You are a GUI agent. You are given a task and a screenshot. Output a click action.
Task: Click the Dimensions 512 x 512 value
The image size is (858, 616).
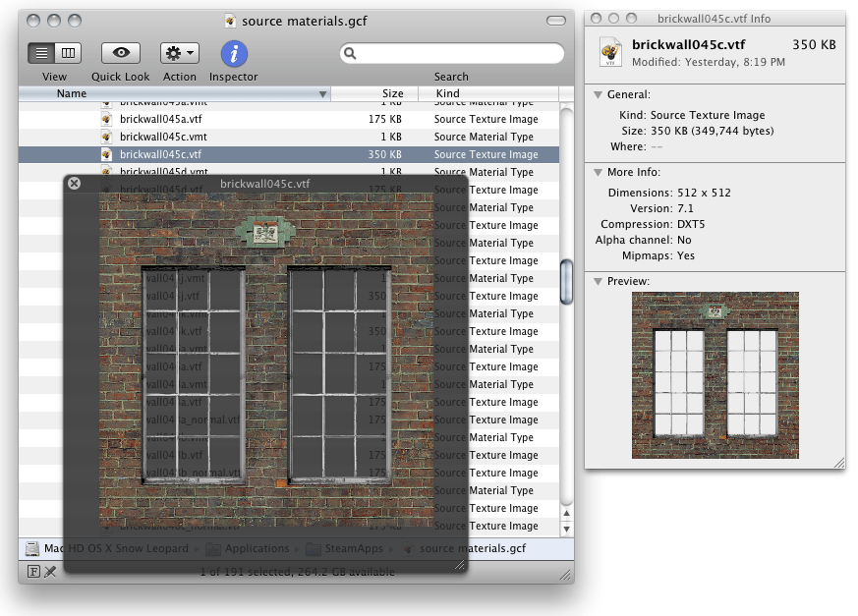point(704,193)
